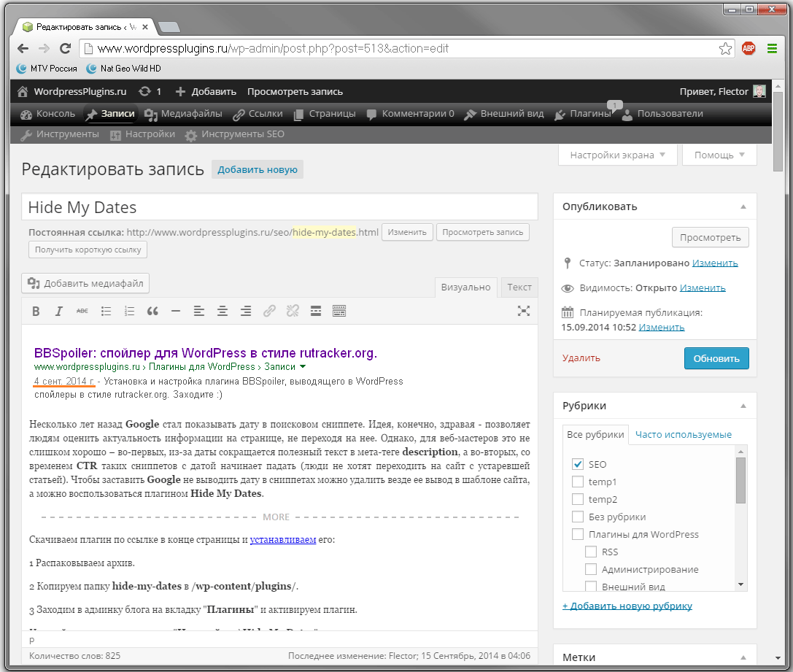Viewport: 793px width, 672px height.
Task: Align text center
Action: tap(222, 311)
